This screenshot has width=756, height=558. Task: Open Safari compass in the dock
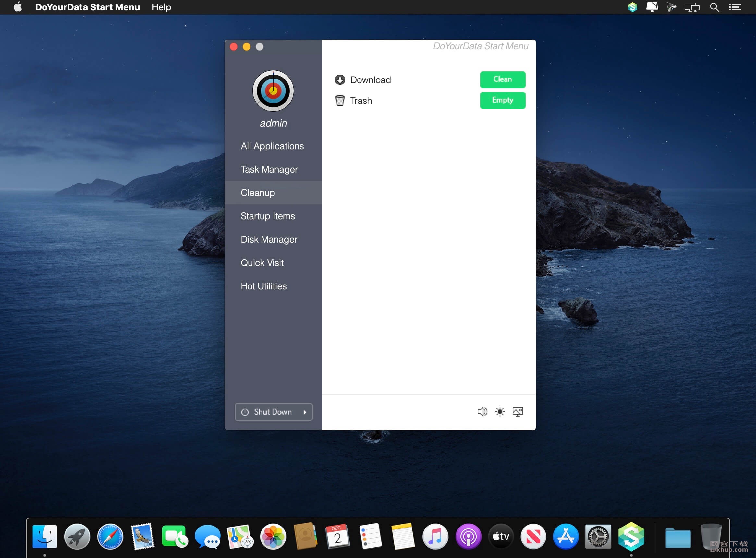[x=110, y=536]
